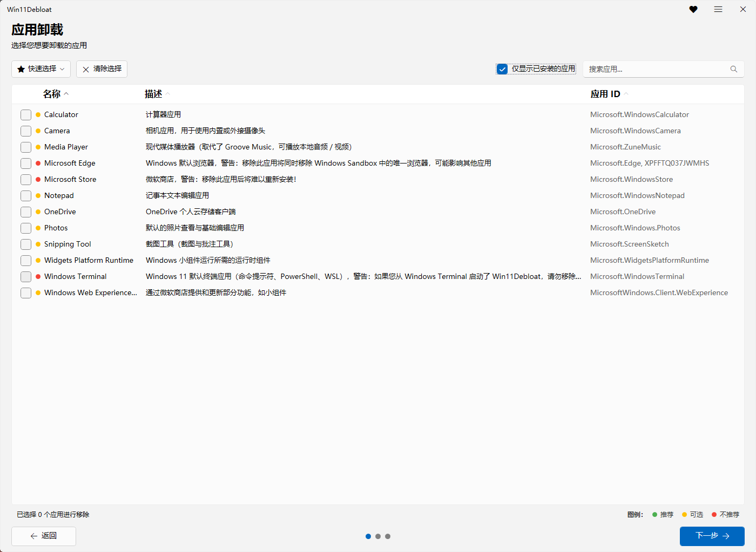
Task: Click the Microsoft.WindowsNotepad app ID
Action: point(637,195)
